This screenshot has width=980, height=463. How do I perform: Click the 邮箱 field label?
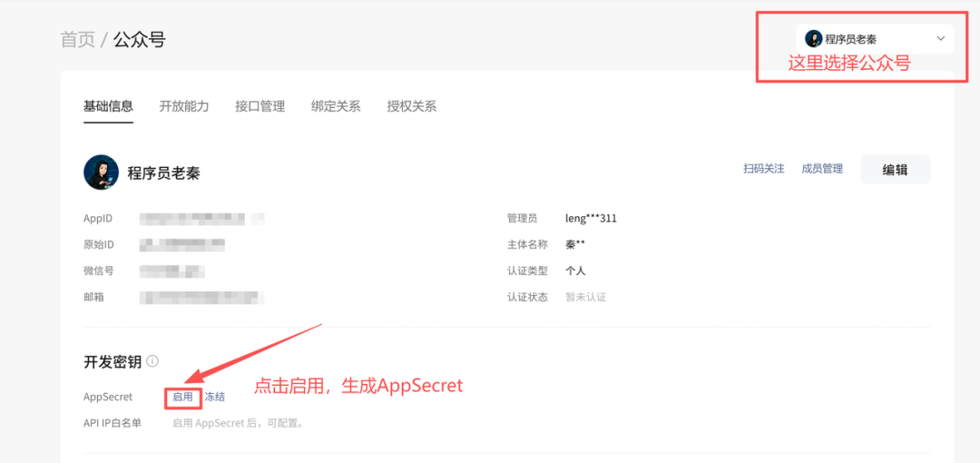[x=93, y=297]
